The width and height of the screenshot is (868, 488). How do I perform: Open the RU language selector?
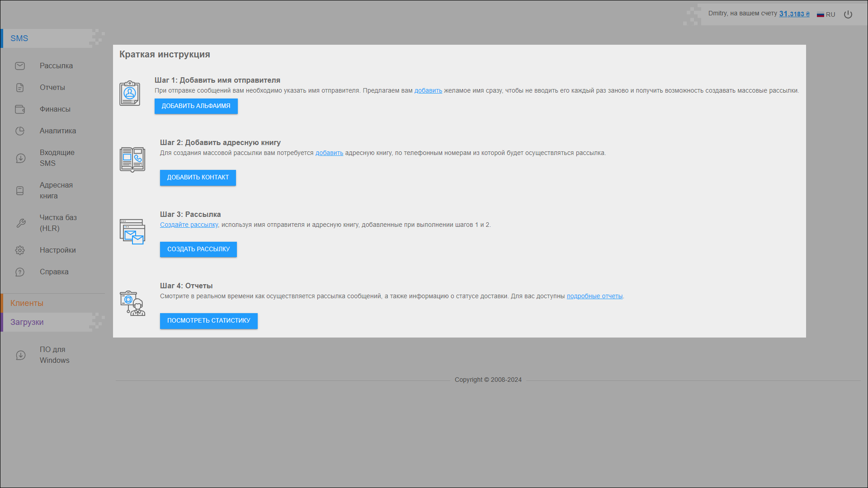click(826, 14)
